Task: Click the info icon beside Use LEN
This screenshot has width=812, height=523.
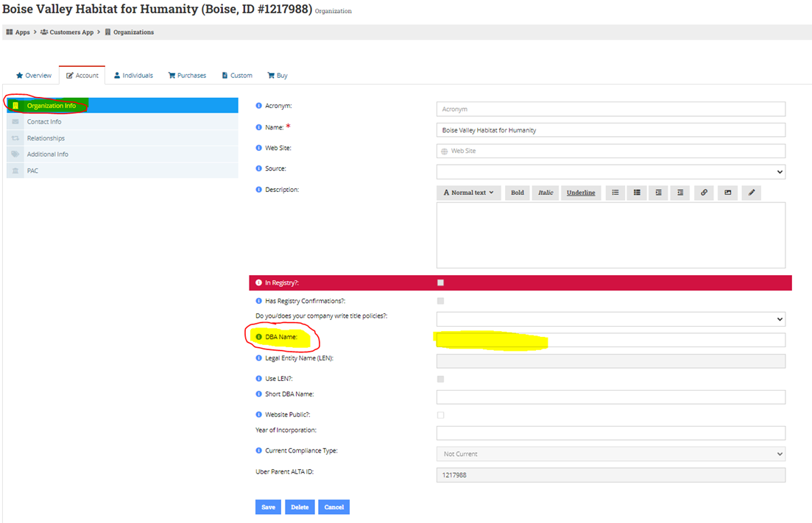Action: (258, 379)
